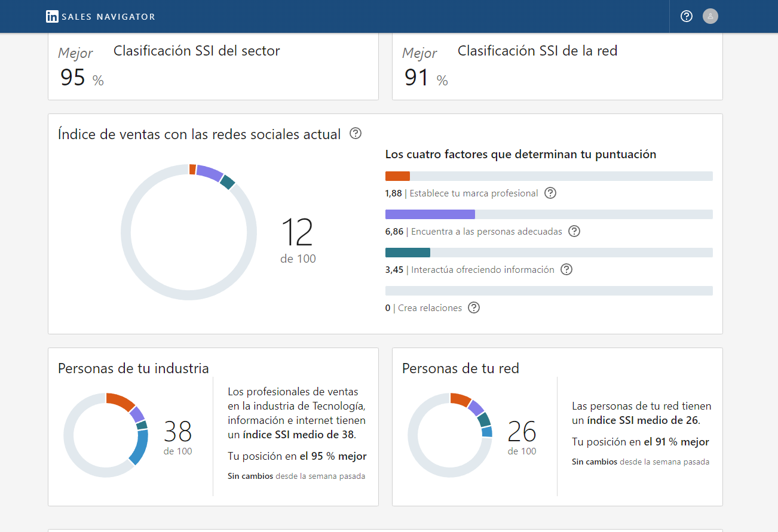
Task: Click Sin cambios text in industry card
Action: [x=250, y=476]
